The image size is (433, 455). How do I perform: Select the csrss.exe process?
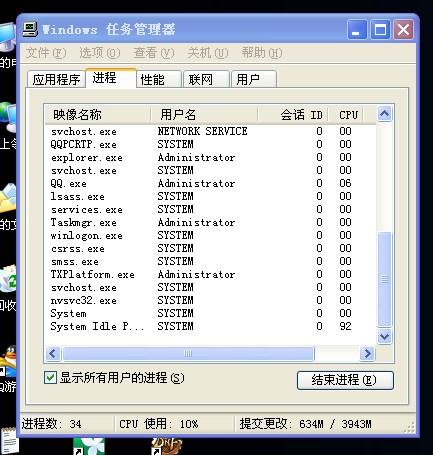[211, 248]
